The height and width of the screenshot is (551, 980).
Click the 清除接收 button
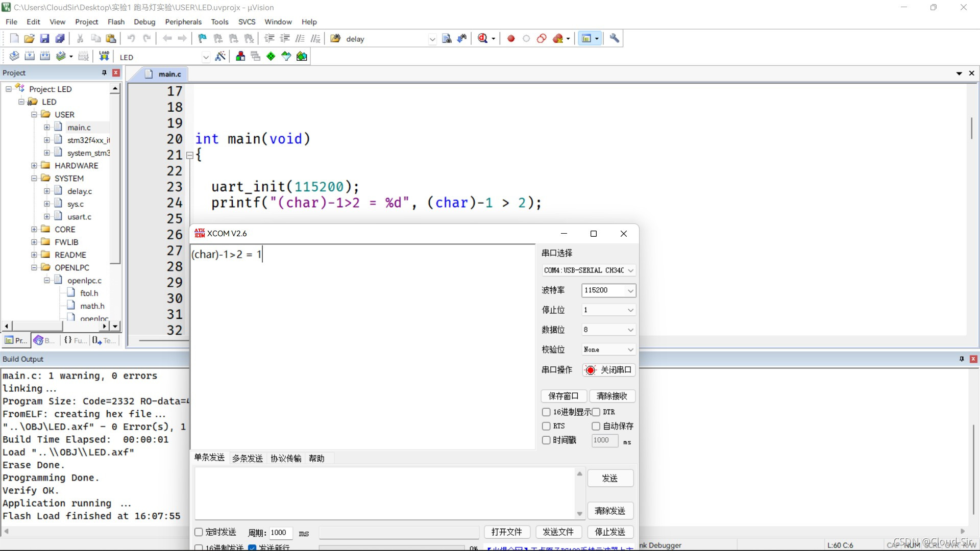(x=611, y=396)
